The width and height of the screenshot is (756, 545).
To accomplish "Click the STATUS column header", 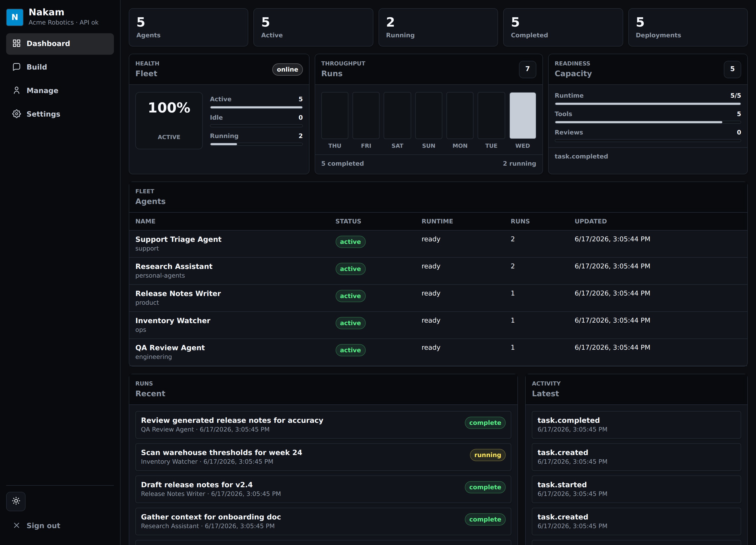I will (x=348, y=221).
